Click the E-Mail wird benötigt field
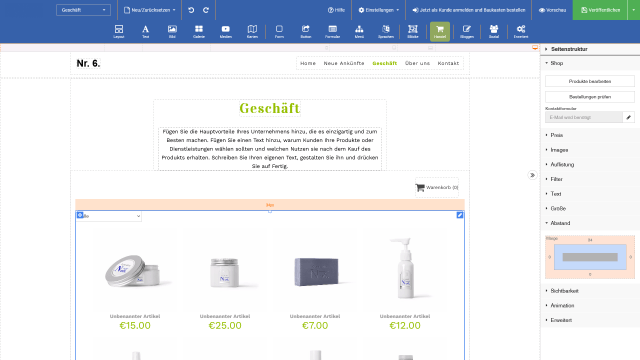Image resolution: width=640 pixels, height=360 pixels. [584, 117]
